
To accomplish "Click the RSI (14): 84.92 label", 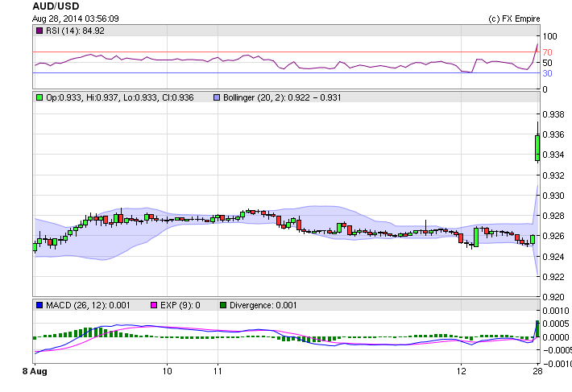I will (75, 31).
